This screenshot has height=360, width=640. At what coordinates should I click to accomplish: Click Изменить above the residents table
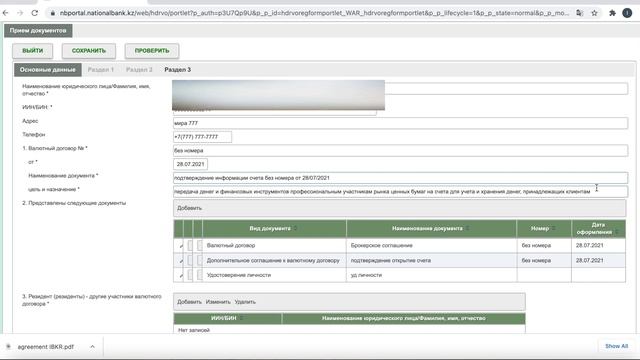tap(218, 302)
